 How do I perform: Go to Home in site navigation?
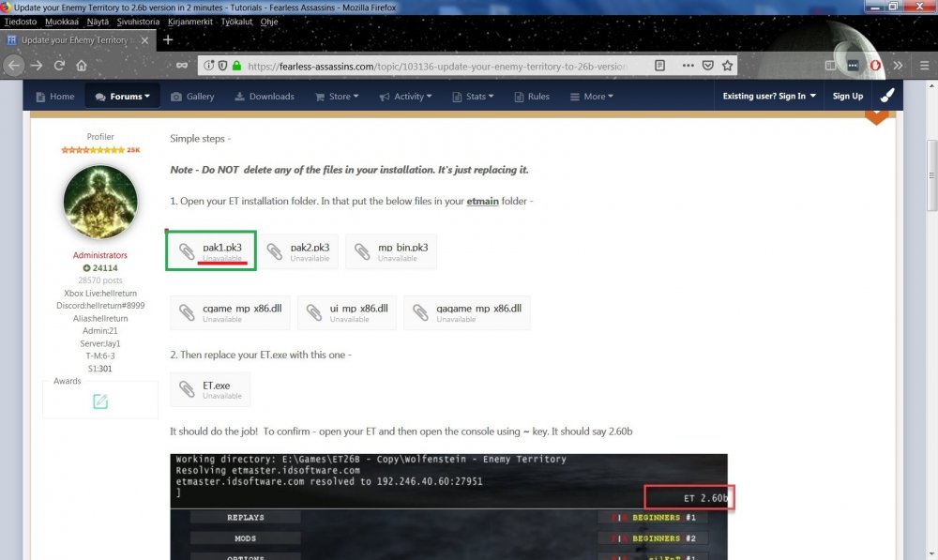click(x=55, y=97)
